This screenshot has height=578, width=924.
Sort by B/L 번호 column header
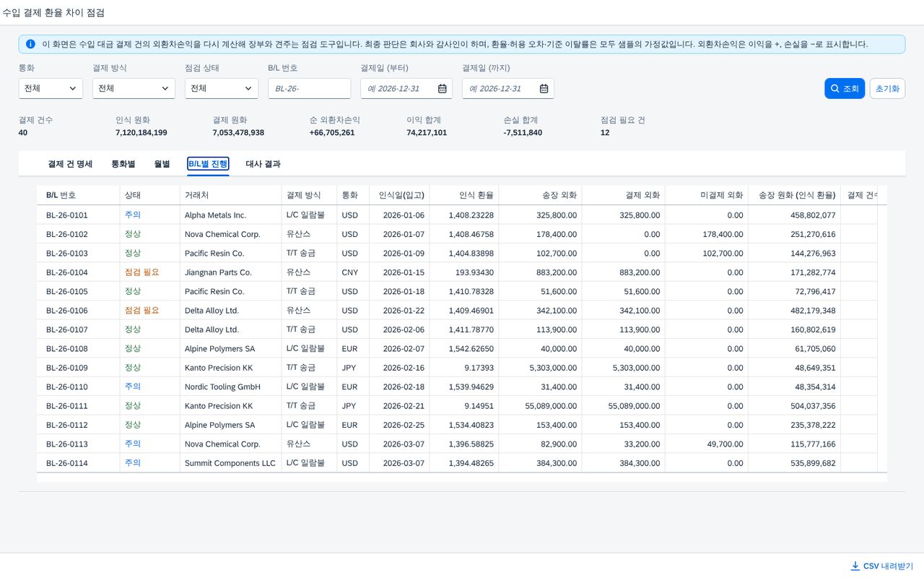coord(78,195)
